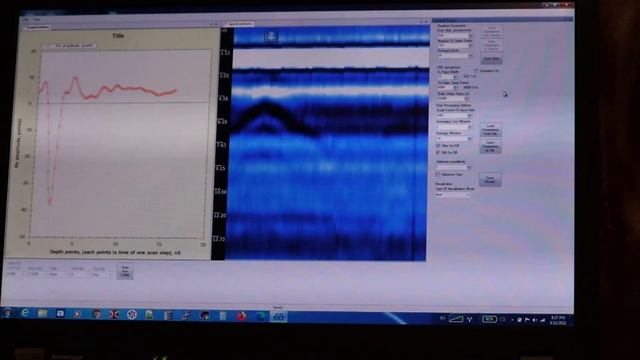
Task: Open the File menu
Action: point(26,19)
